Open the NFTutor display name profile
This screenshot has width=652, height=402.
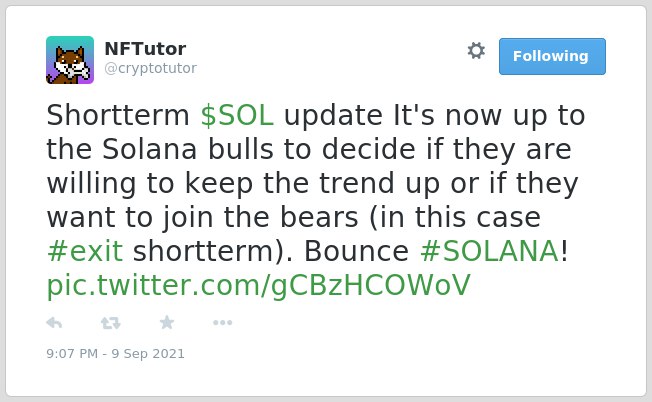click(145, 49)
